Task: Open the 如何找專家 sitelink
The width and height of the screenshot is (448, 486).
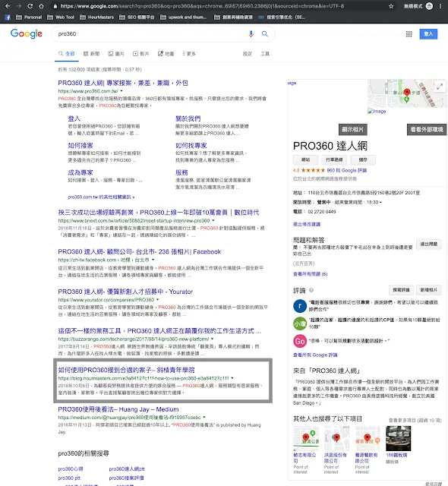Action: point(191,146)
